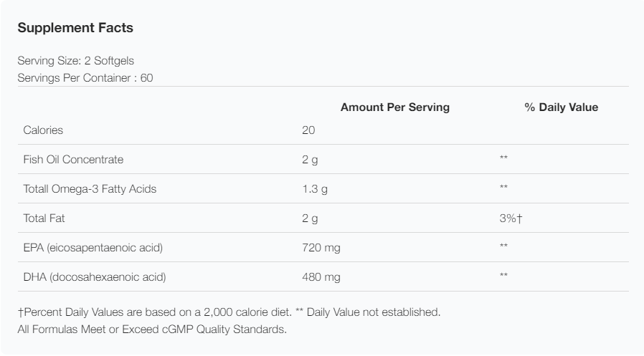Click the 1.3 g Omega-3 amount
This screenshot has width=644, height=356.
pyautogui.click(x=314, y=189)
